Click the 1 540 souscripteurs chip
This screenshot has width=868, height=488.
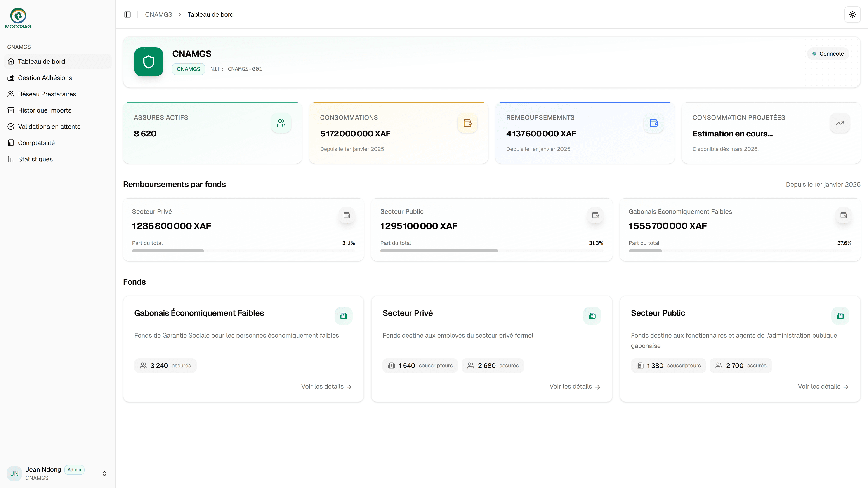point(420,366)
